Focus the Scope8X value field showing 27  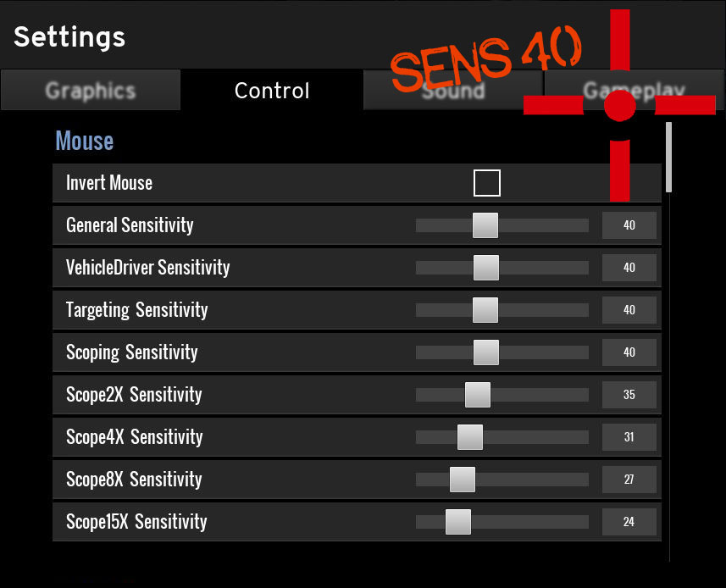coord(629,480)
